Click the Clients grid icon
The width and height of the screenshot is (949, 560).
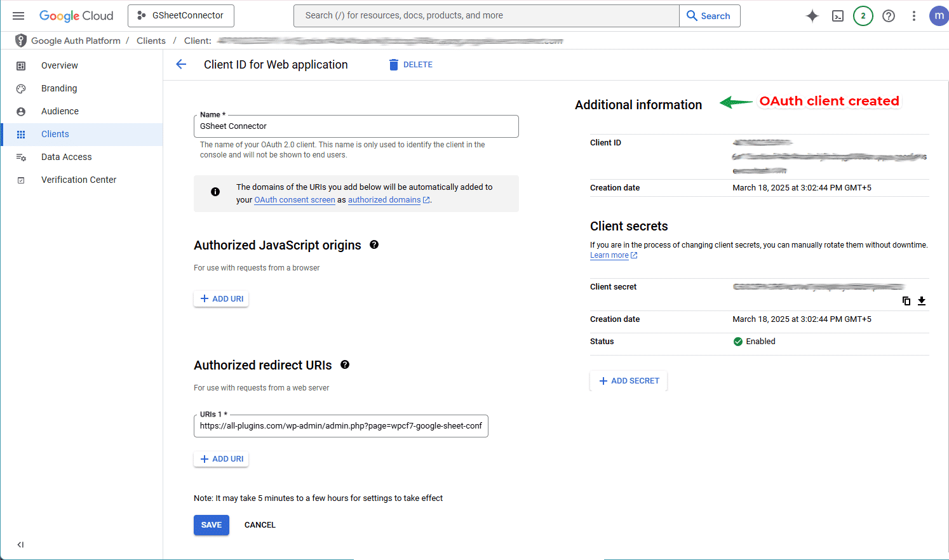pyautogui.click(x=21, y=135)
